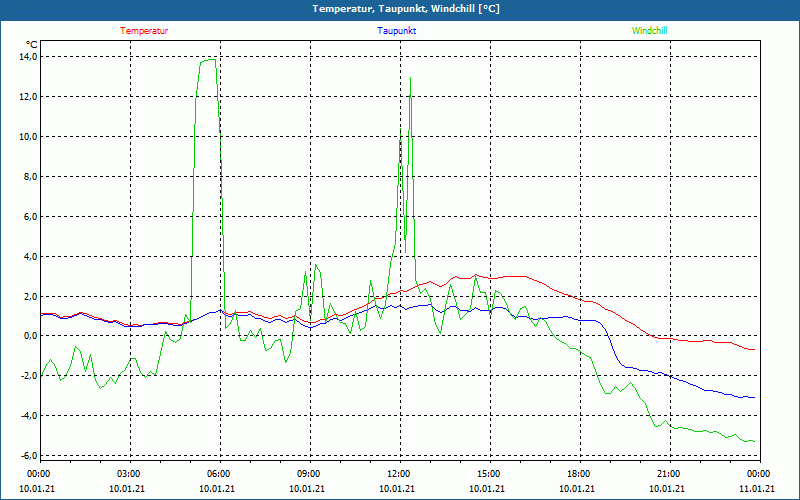Select the 03:00 time axis label
The width and height of the screenshot is (800, 500).
pyautogui.click(x=128, y=474)
